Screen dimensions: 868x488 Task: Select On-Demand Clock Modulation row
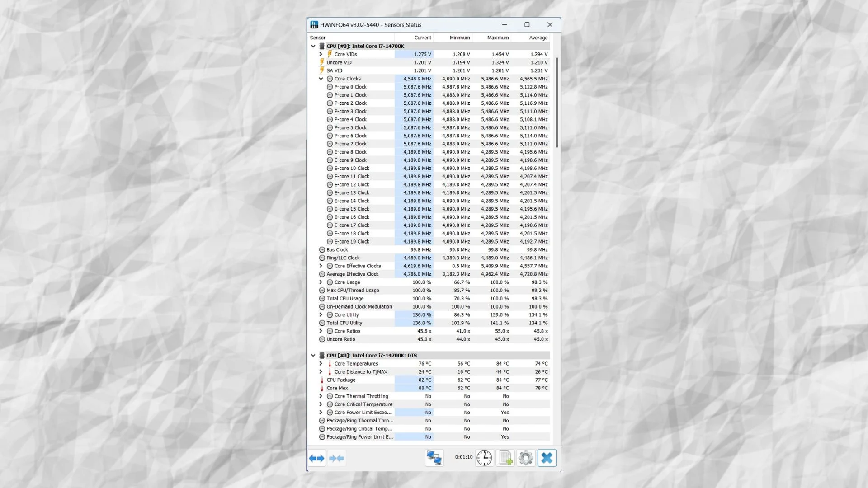429,307
